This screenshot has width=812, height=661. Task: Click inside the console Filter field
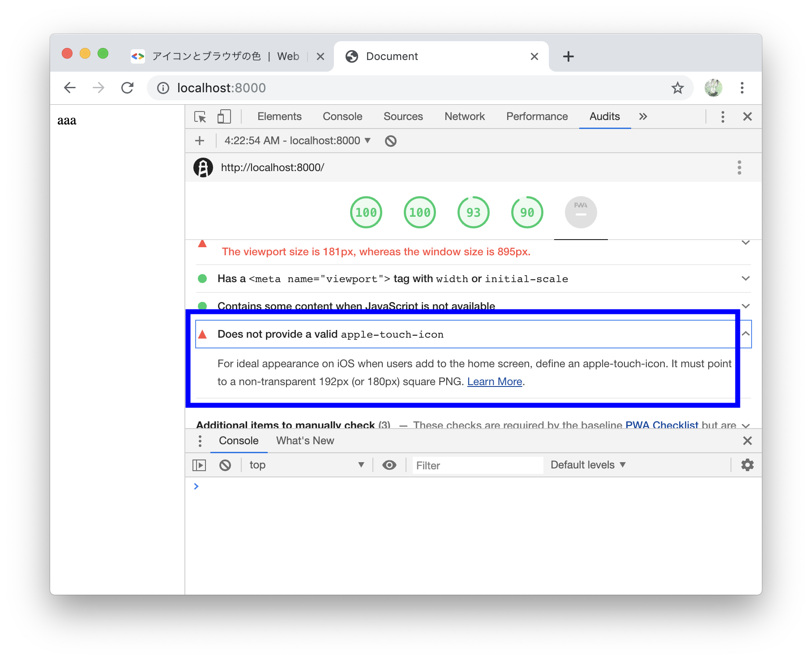click(x=477, y=465)
